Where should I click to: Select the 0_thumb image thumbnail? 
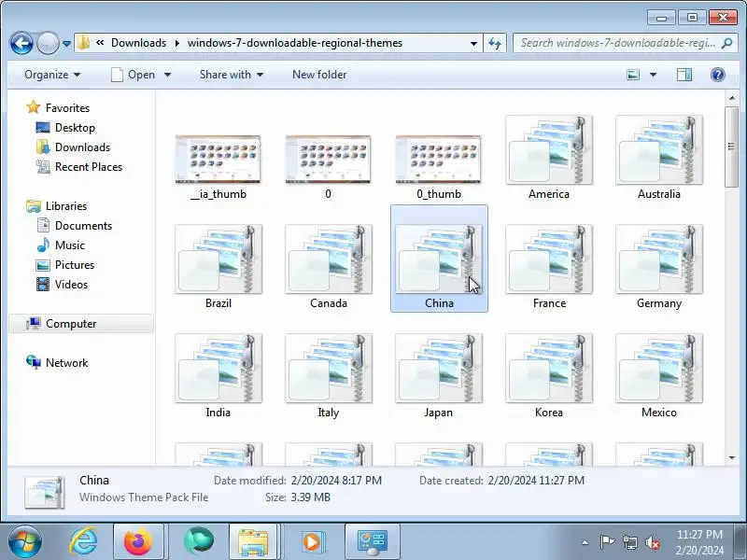439,167
